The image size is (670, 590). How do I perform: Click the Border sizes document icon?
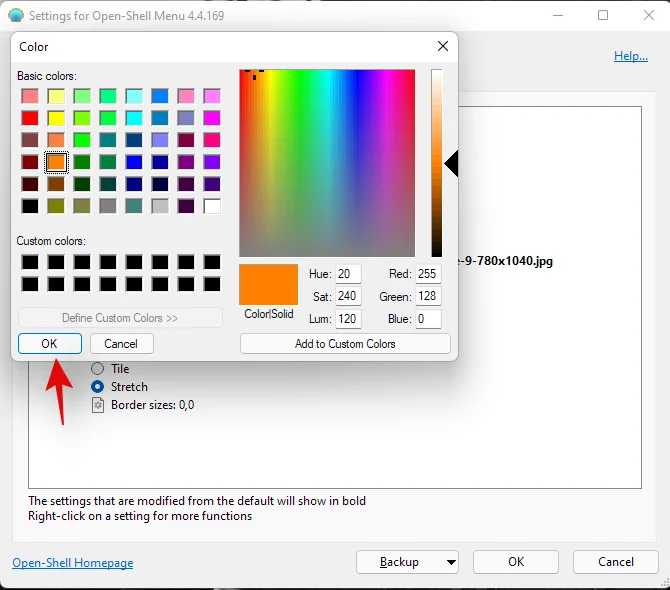98,405
